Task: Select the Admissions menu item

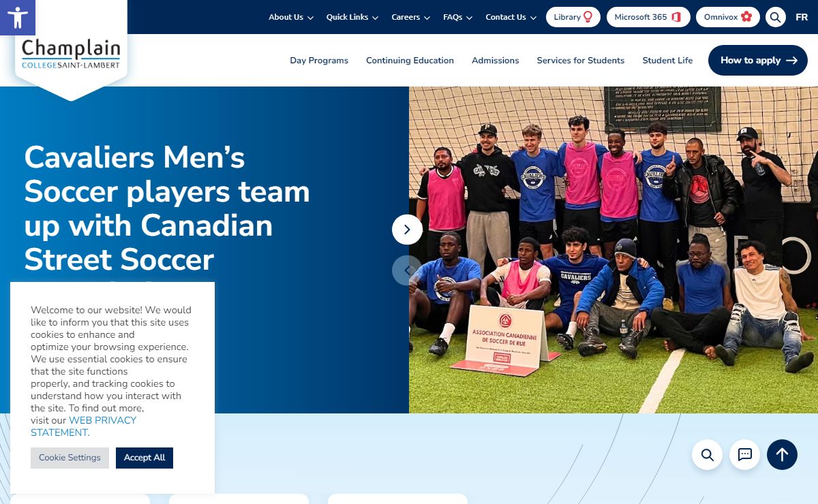Action: coord(496,61)
